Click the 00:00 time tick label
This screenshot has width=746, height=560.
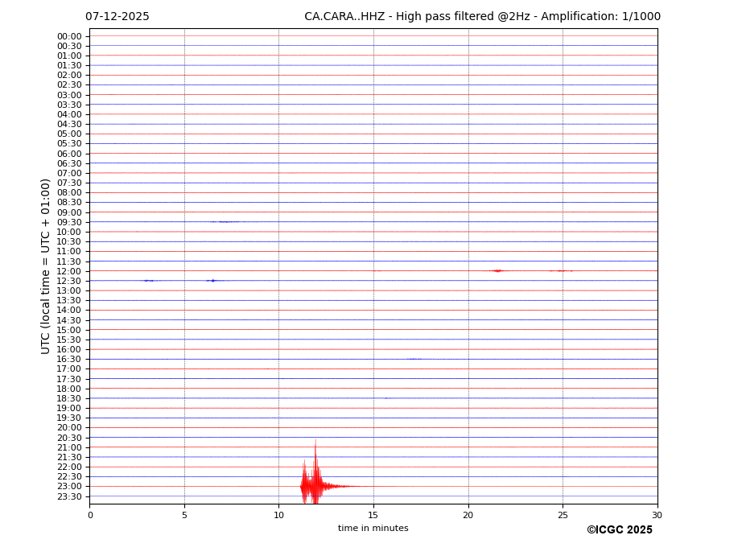pos(69,36)
